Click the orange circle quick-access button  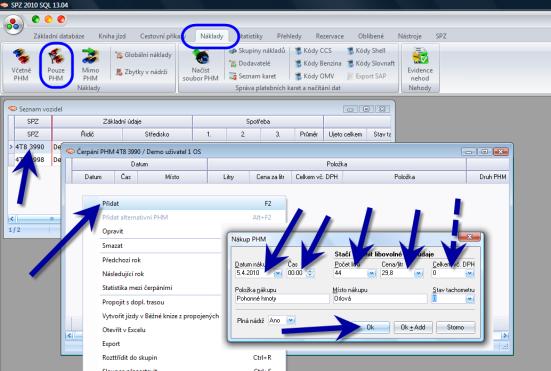[48, 19]
